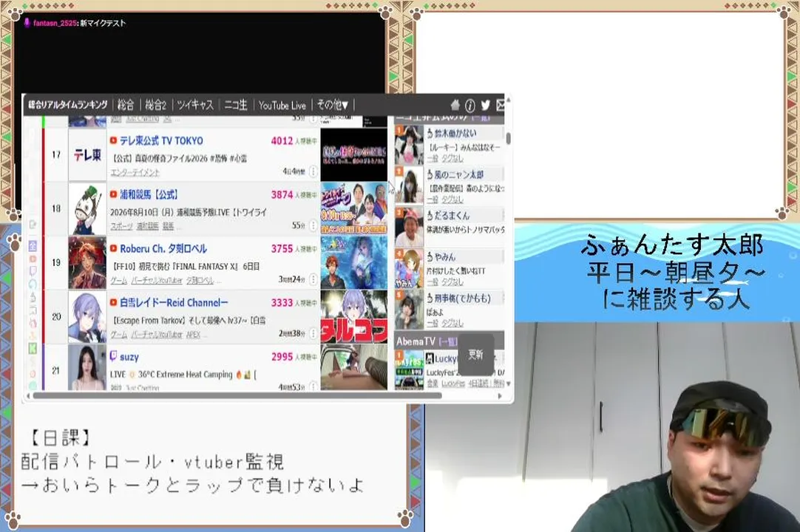The width and height of the screenshot is (800, 532).
Task: Open the Twitter bird icon in header
Action: (x=485, y=105)
